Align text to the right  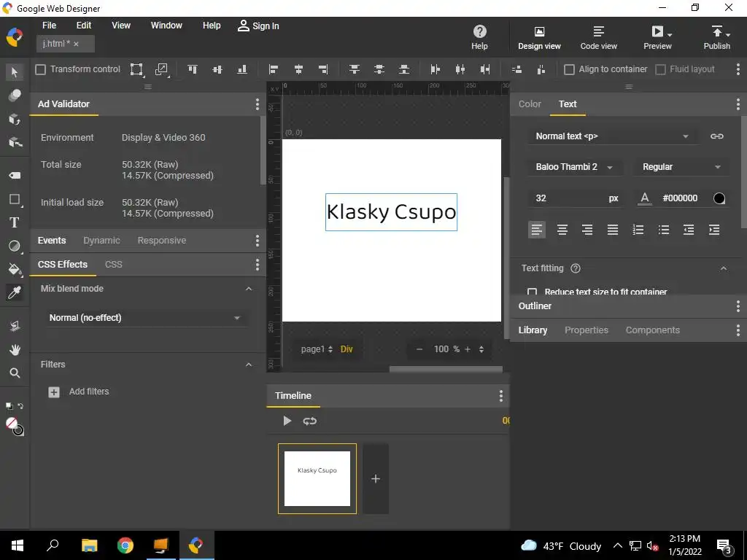(x=587, y=230)
